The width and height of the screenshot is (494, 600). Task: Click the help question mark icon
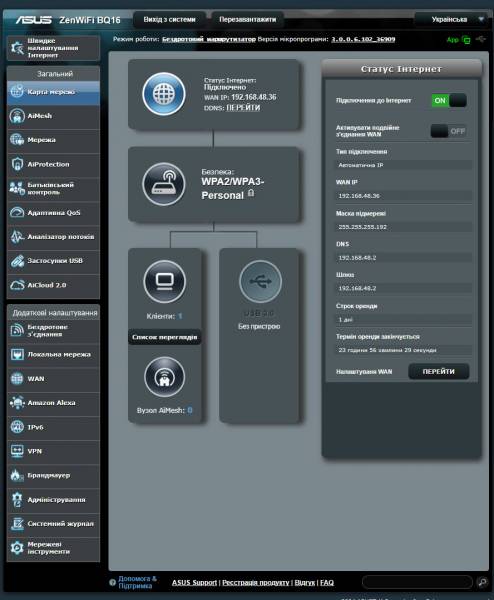coord(112,582)
